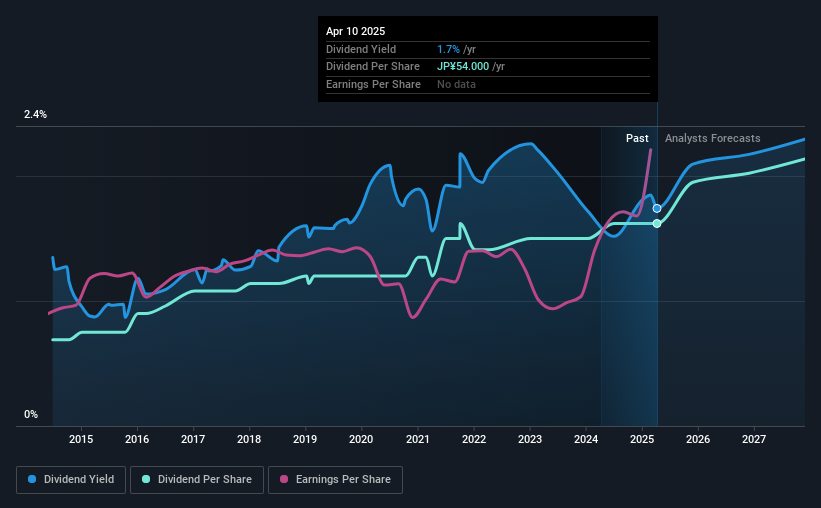Click the Past section label
Image resolution: width=821 pixels, height=508 pixels.
point(637,138)
